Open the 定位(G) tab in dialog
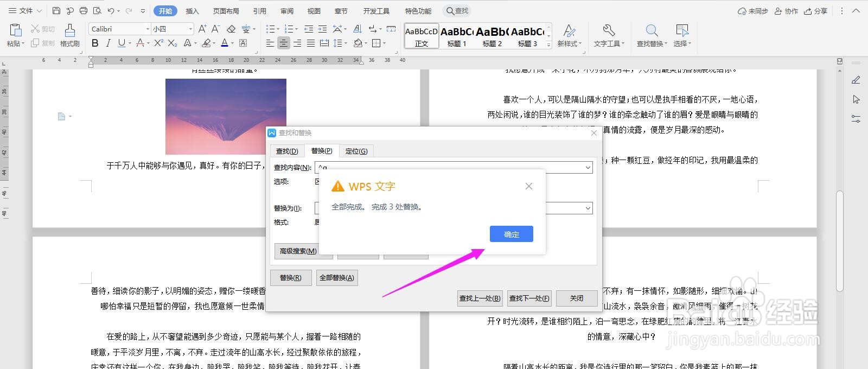Viewport: 868px width, 369px height. tap(356, 151)
